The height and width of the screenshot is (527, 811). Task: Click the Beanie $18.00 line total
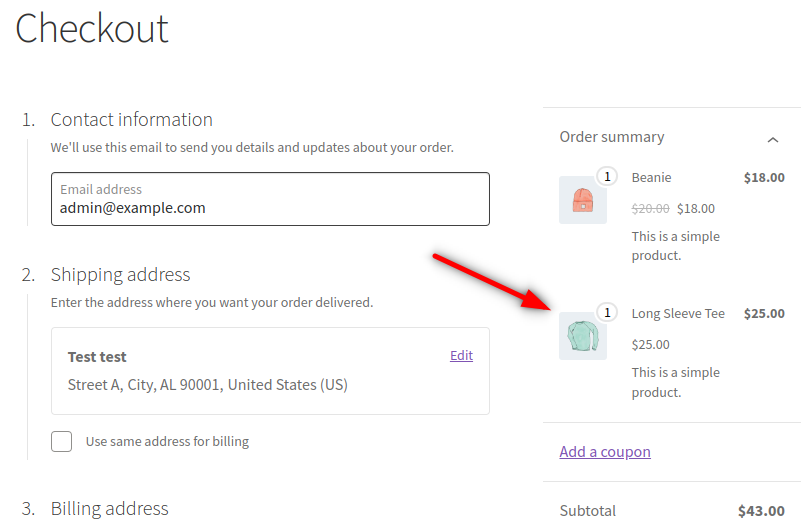pyautogui.click(x=764, y=177)
